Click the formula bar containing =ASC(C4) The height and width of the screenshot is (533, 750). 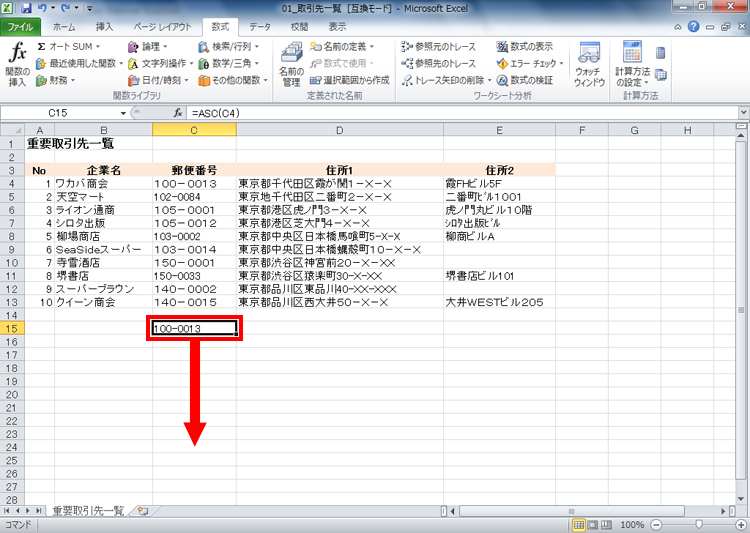coord(463,113)
